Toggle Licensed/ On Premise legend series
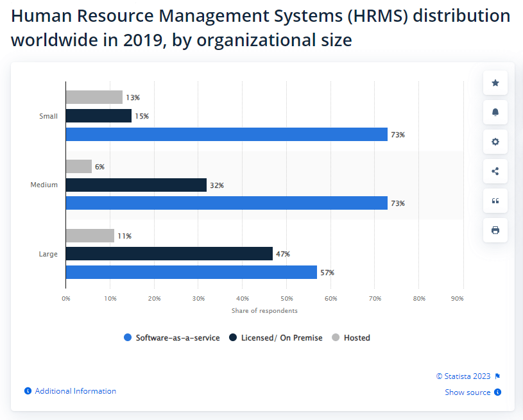This screenshot has width=523, height=420. (276, 338)
